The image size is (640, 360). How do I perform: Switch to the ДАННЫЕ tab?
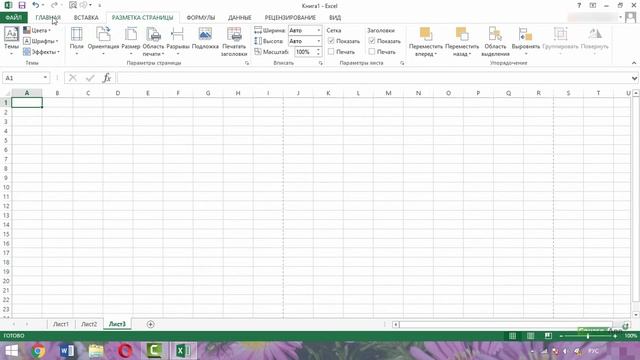click(240, 18)
